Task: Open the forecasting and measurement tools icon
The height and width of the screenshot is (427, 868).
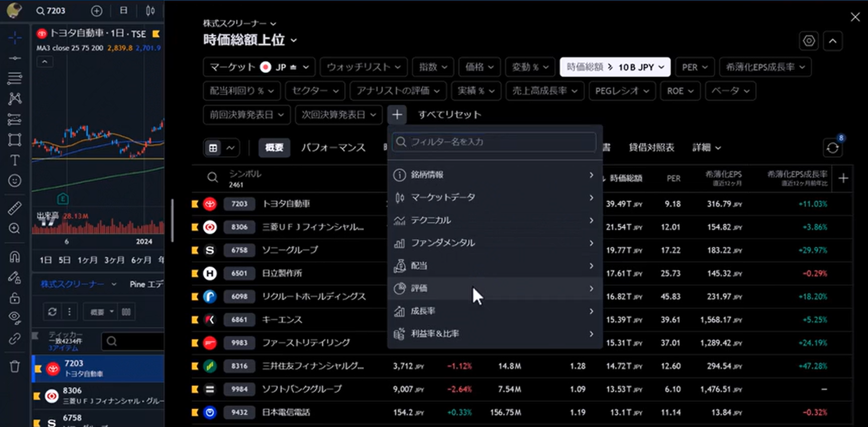Action: pyautogui.click(x=15, y=119)
